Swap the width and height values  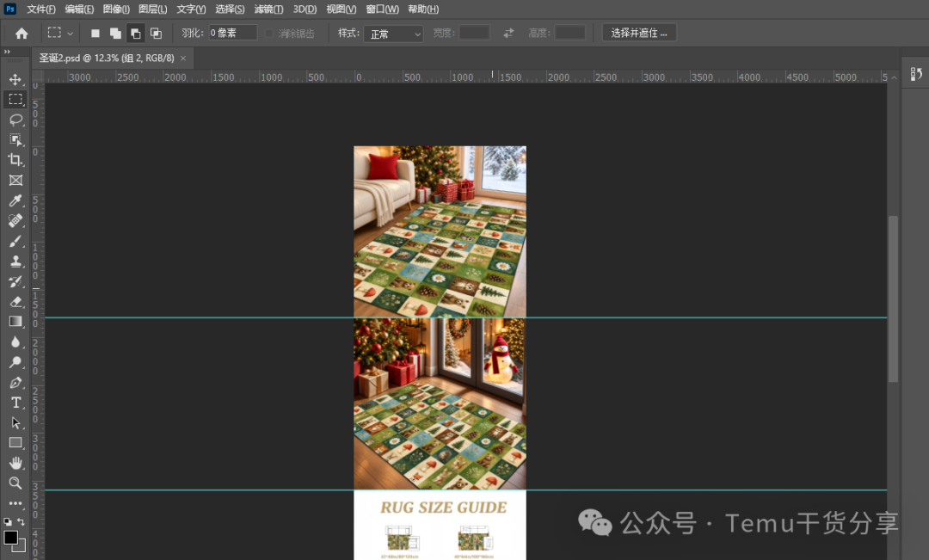coord(508,34)
